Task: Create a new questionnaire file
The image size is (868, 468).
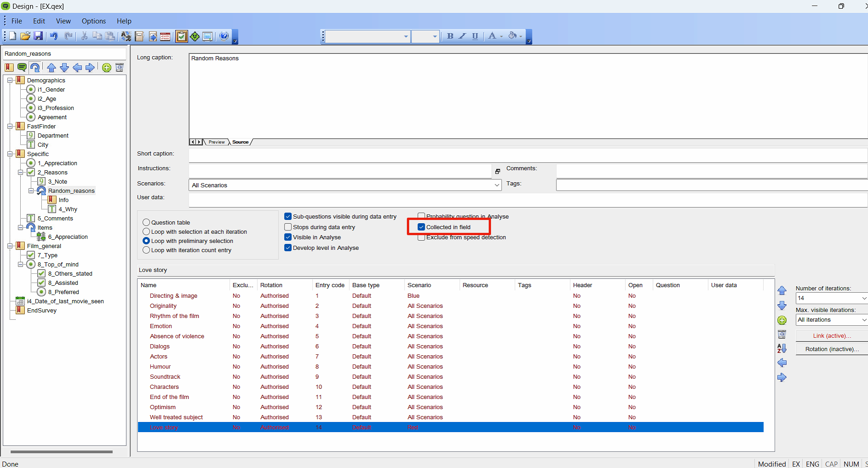Action: (x=13, y=36)
